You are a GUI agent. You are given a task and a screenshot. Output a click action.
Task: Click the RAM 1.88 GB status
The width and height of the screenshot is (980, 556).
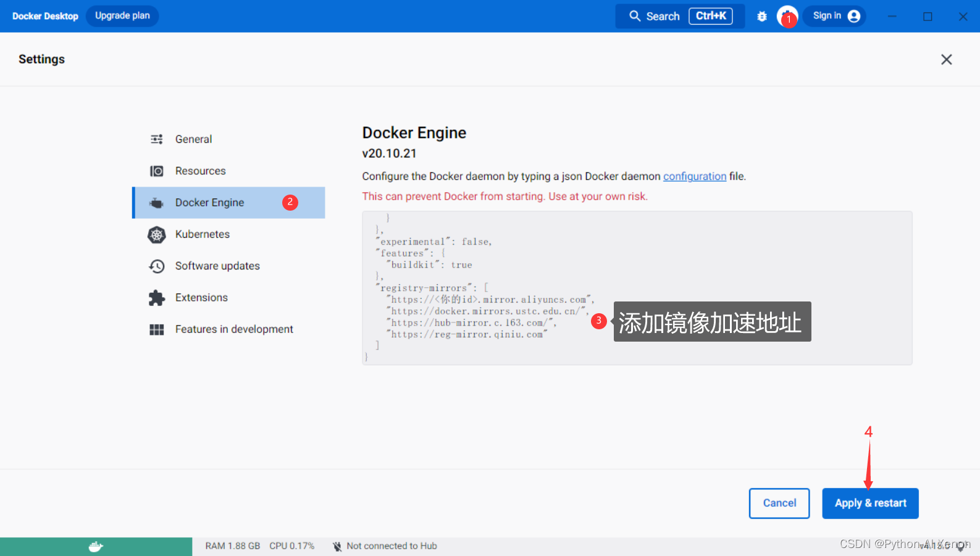point(233,546)
